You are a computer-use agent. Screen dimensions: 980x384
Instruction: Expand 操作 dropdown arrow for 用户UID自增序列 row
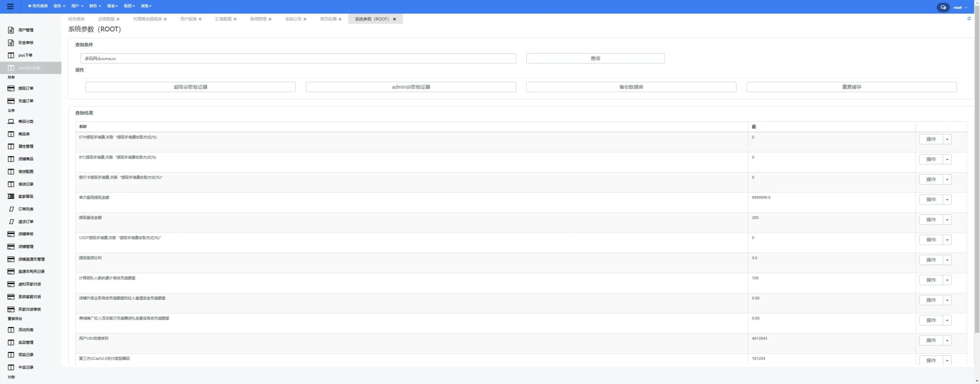(947, 340)
